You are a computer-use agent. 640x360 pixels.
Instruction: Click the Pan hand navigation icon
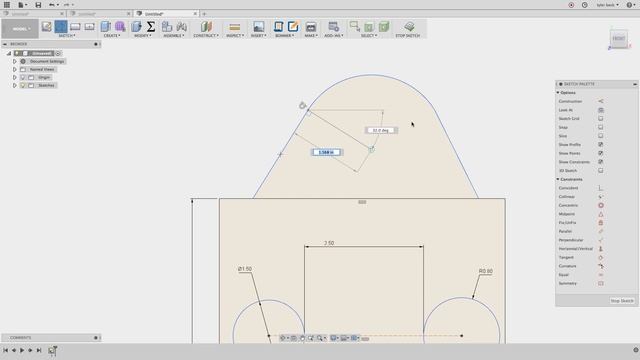pos(302,338)
